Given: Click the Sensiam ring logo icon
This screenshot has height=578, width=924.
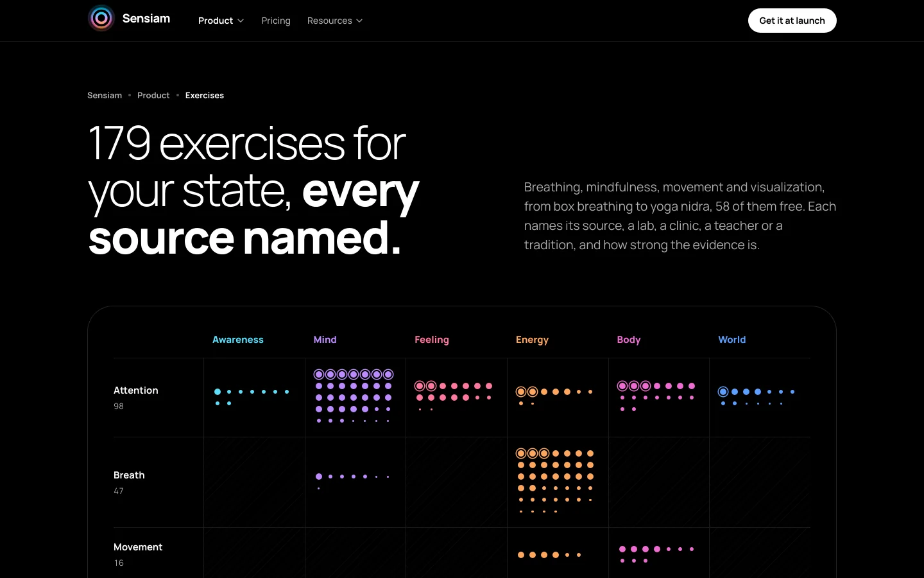Looking at the screenshot, I should (101, 19).
